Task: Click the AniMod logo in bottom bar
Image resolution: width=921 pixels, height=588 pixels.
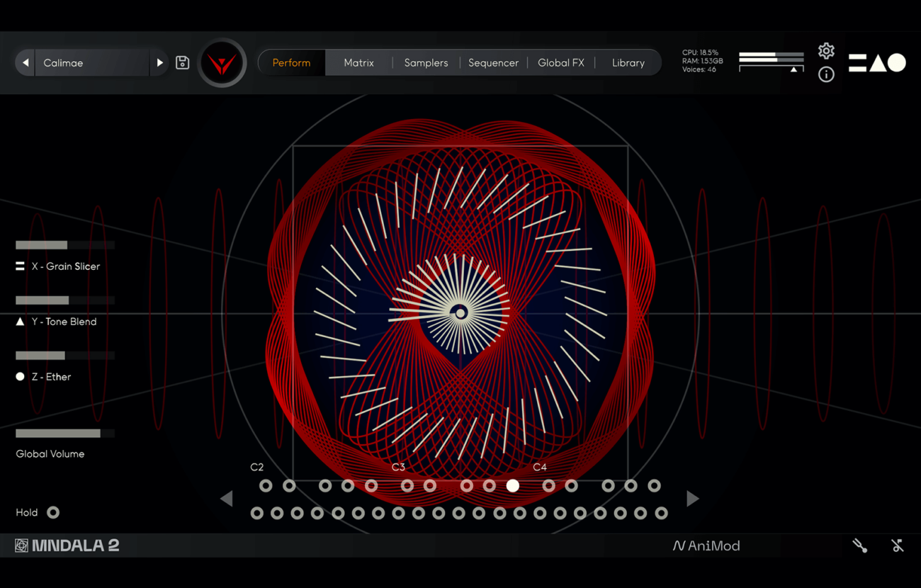Action: (706, 545)
